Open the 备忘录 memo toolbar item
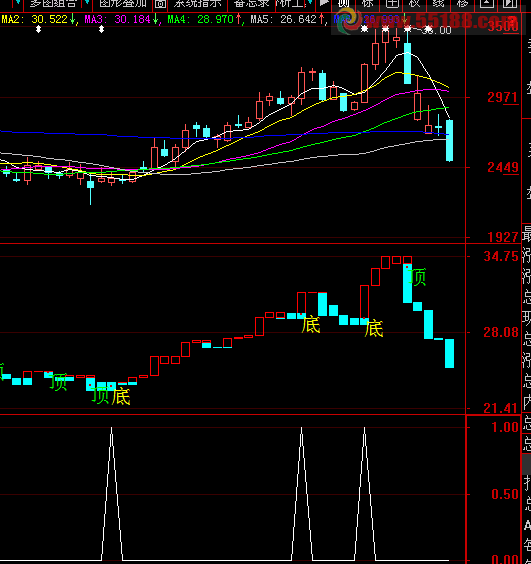 pos(251,4)
